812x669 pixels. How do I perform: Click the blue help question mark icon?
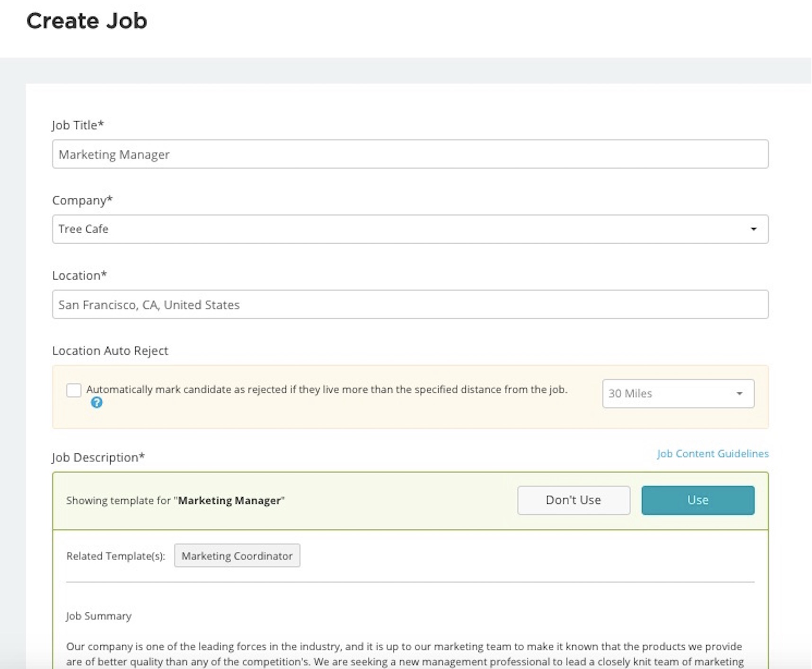tap(97, 403)
